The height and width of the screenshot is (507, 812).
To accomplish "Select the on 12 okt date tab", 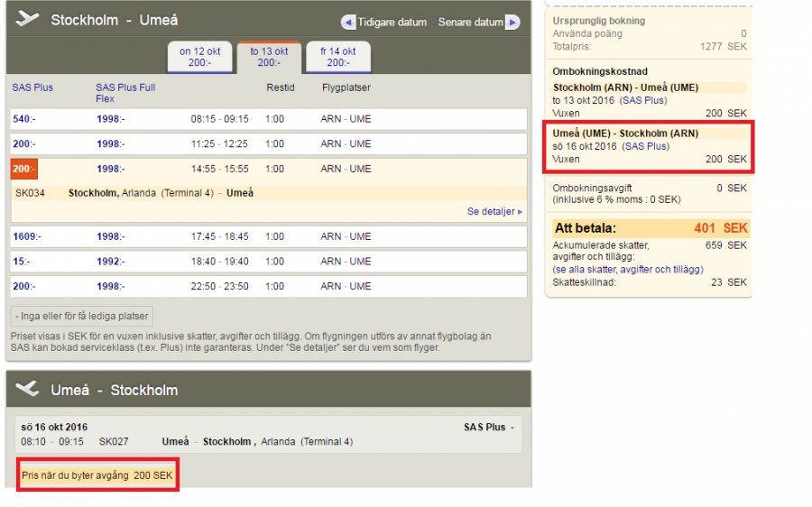I will click(x=199, y=57).
